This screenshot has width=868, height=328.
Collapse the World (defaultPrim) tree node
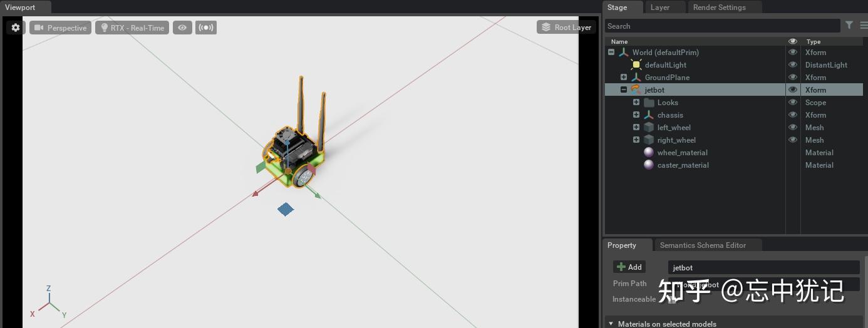[611, 53]
